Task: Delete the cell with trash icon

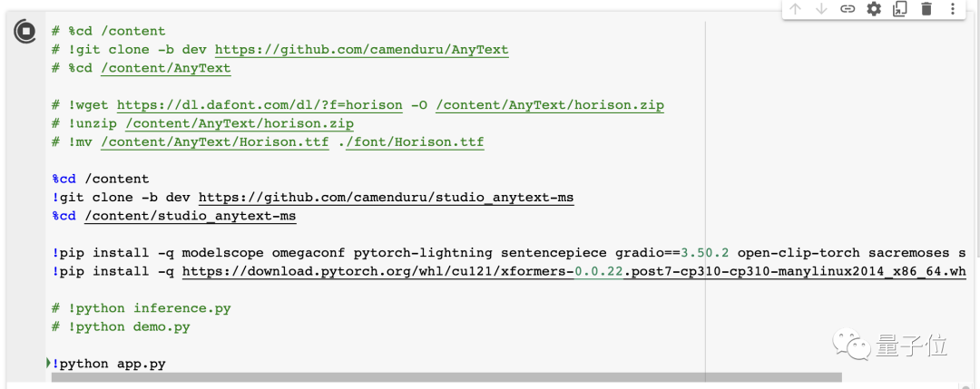Action: (x=926, y=9)
